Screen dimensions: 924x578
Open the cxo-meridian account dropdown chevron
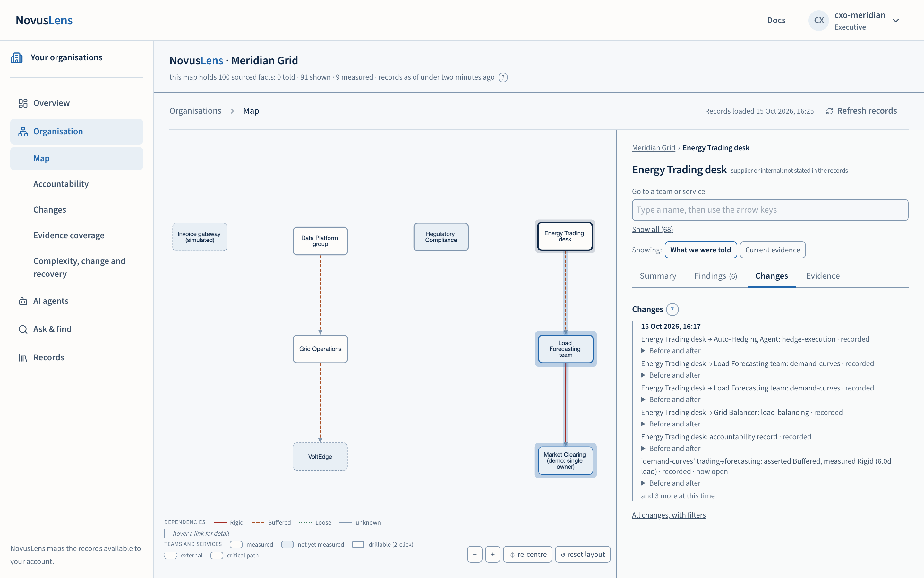click(x=896, y=21)
